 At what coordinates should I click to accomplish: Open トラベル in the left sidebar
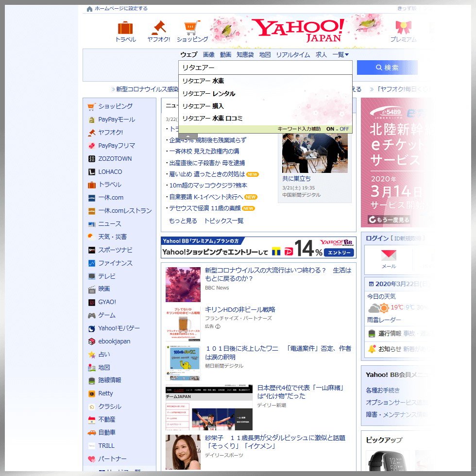[110, 185]
